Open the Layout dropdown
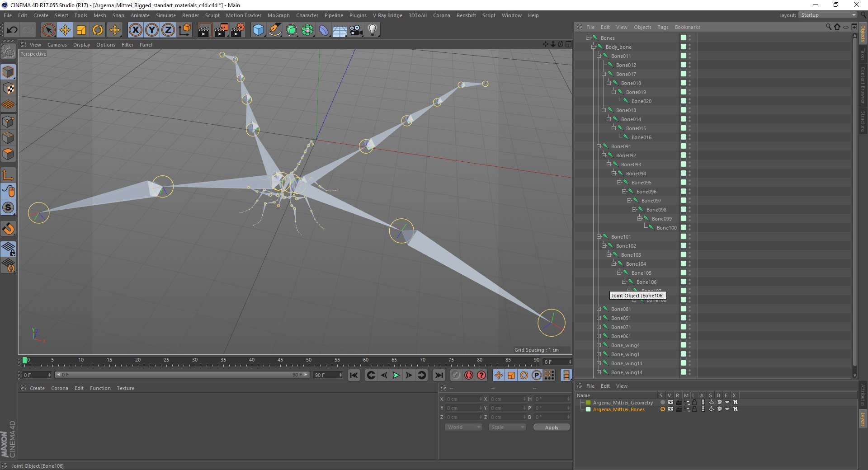 (828, 15)
